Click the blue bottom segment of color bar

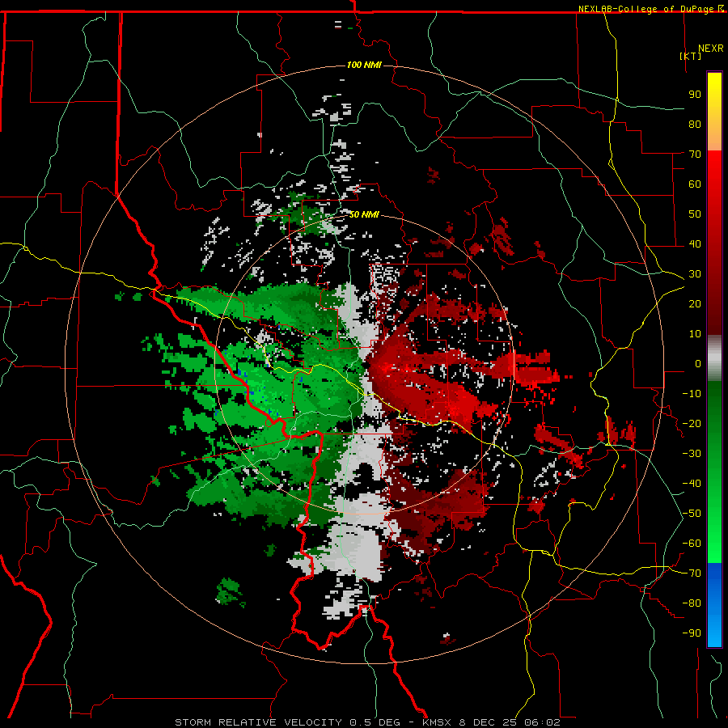714,605
